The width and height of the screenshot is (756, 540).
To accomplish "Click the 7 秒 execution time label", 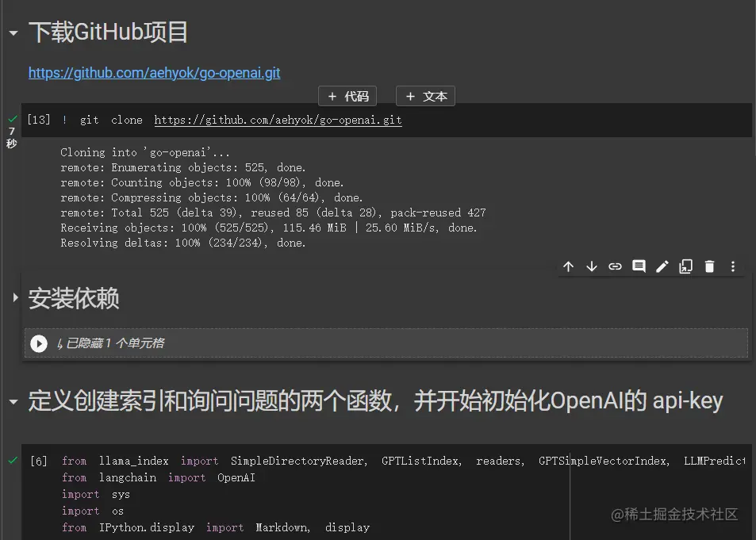I will [x=12, y=137].
